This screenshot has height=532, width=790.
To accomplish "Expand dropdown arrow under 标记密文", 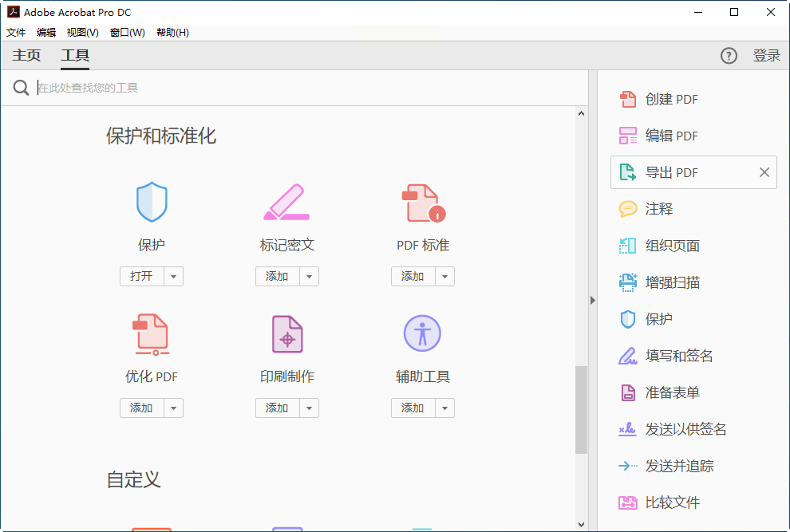I will coord(310,277).
